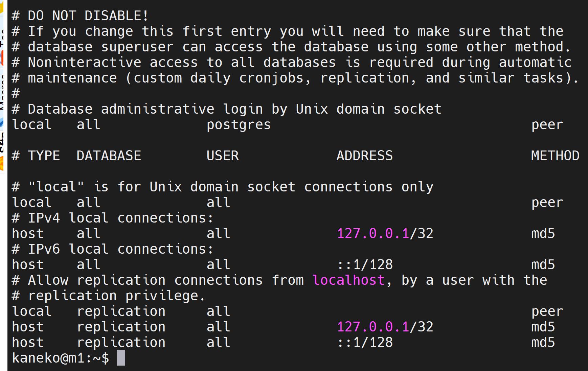Click the METHOD column header
The width and height of the screenshot is (588, 371).
[x=555, y=156]
